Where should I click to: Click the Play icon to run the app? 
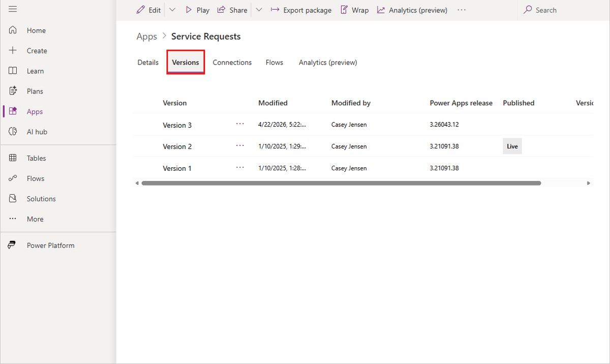pyautogui.click(x=189, y=10)
